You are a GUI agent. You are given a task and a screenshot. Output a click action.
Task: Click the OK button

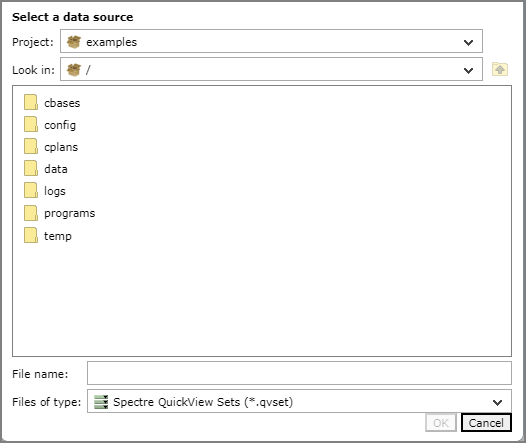(x=441, y=423)
